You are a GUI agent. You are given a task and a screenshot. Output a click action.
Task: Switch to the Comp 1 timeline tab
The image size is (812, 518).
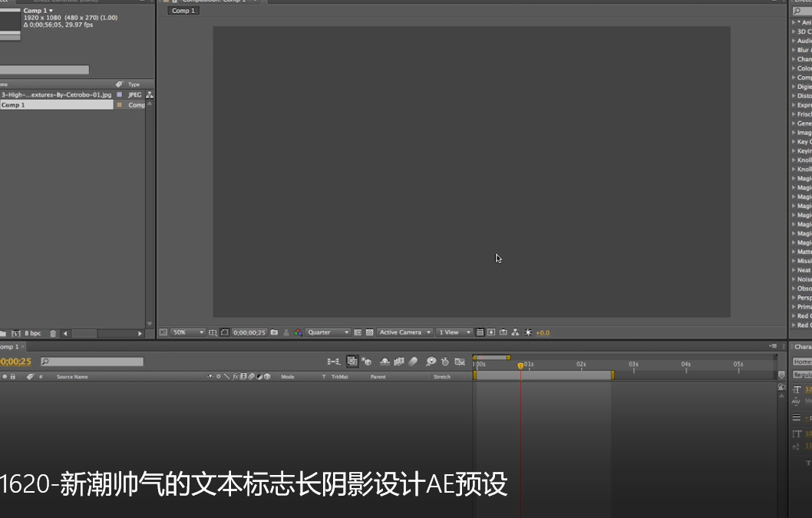[10, 347]
